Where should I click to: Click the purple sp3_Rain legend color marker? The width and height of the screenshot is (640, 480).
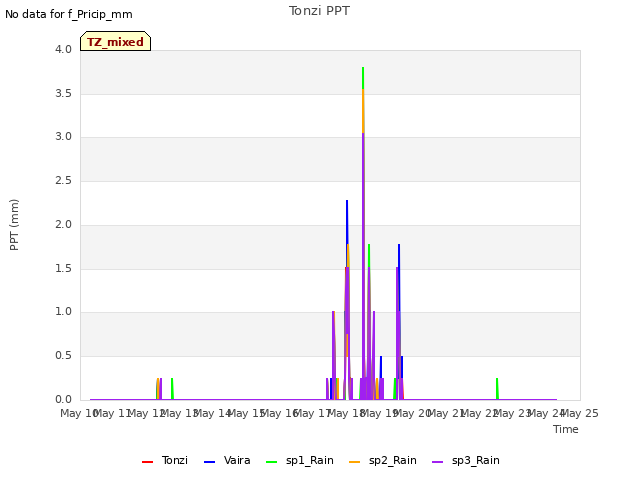pos(438,462)
